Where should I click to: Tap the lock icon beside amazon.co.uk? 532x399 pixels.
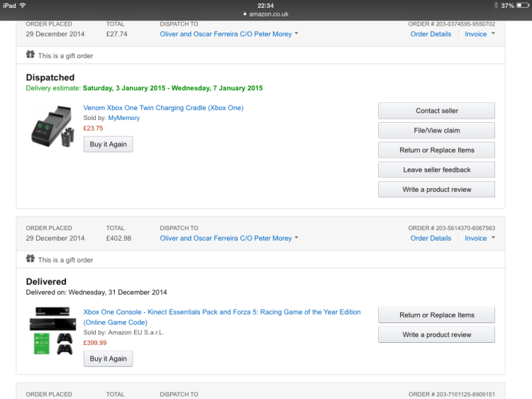(x=245, y=14)
